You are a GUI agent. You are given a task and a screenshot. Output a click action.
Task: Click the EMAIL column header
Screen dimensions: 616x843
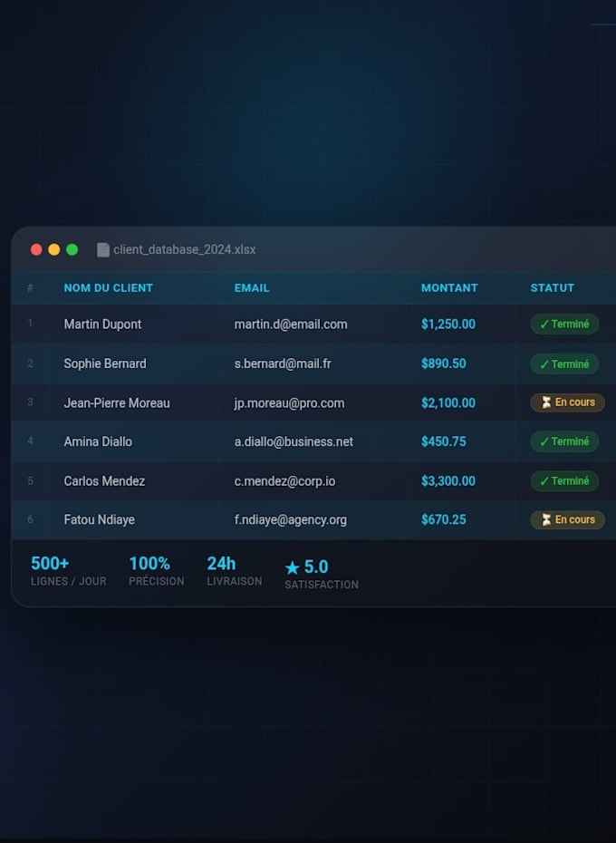pos(252,288)
